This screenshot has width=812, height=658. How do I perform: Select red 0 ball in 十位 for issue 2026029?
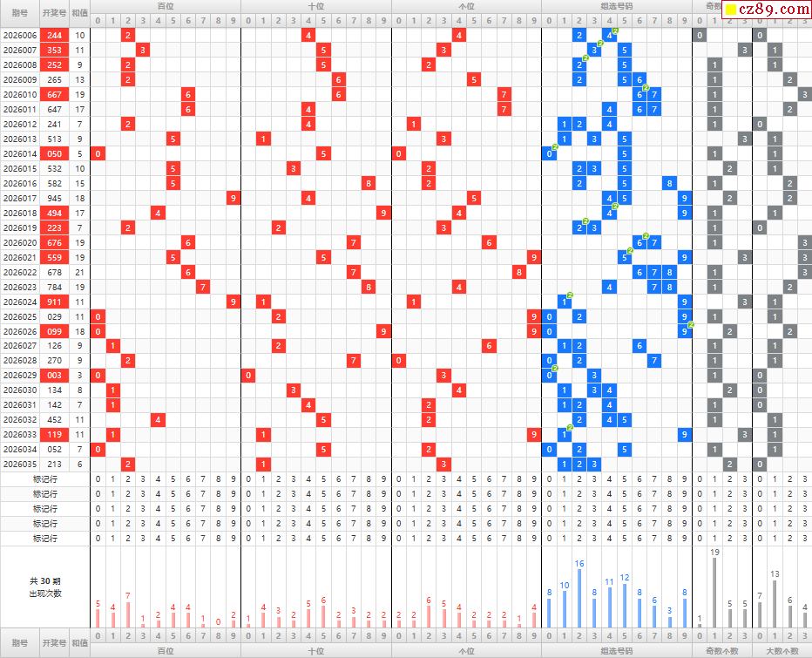(x=248, y=375)
